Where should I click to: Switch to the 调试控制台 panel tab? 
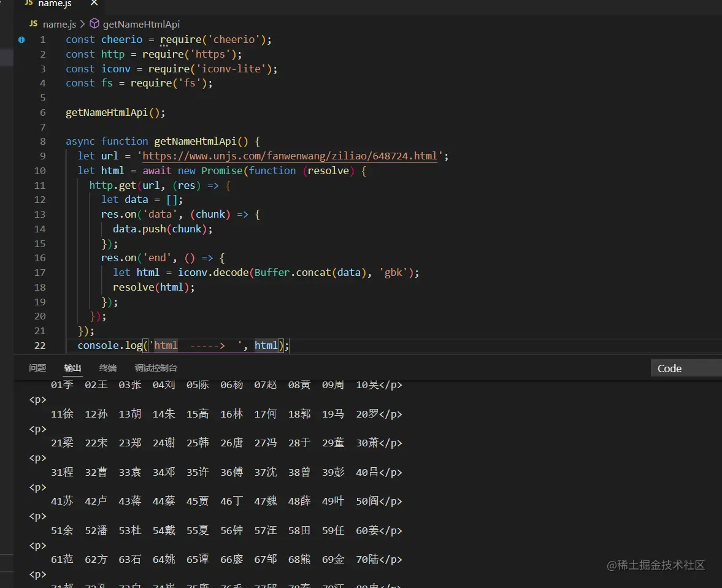156,368
